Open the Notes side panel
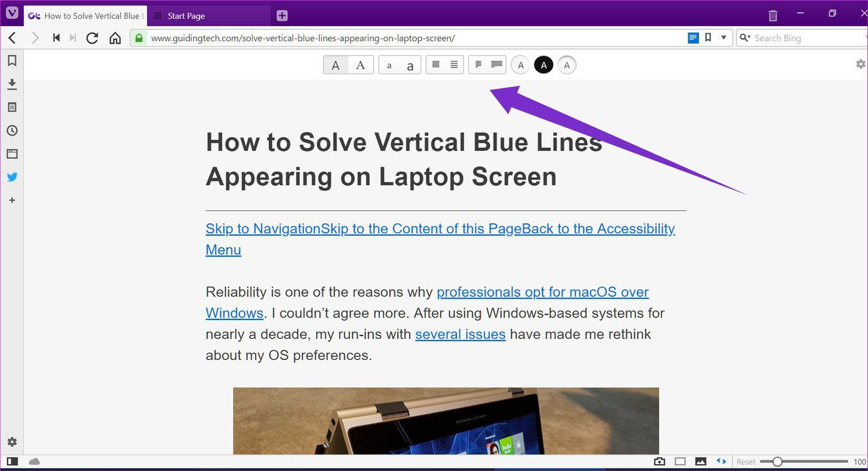This screenshot has width=868, height=471. tap(12, 107)
